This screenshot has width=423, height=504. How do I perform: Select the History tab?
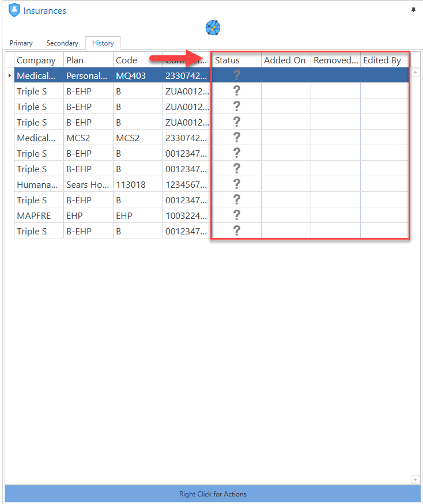point(103,43)
